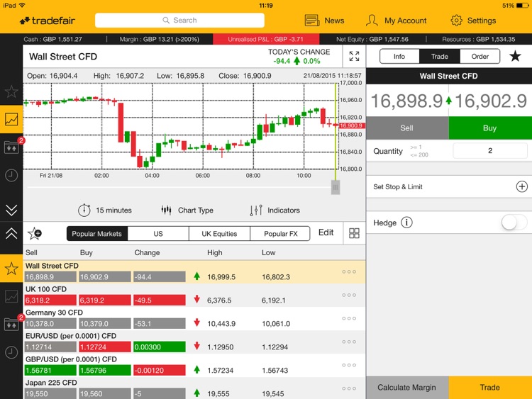Add new watchlist with star-plus icon
Screen dimensions: 532x399
coord(34,233)
